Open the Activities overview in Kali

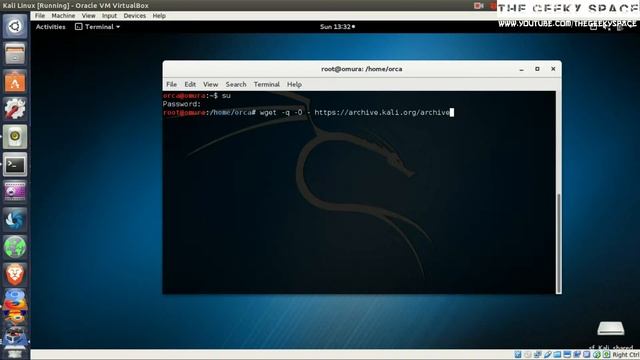(51, 27)
